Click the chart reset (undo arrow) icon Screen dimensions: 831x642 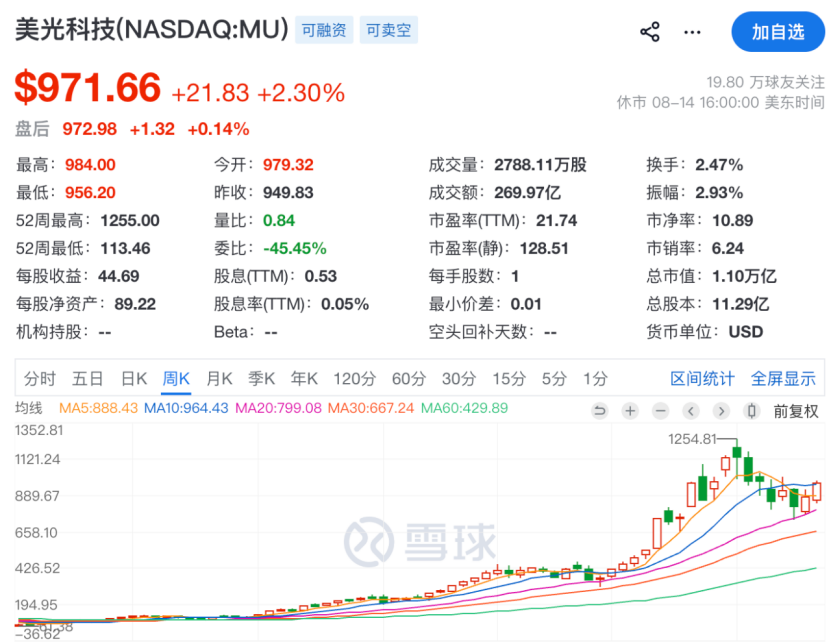point(599,411)
